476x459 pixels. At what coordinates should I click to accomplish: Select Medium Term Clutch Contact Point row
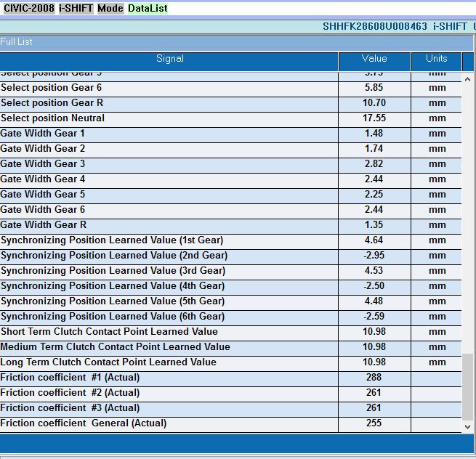click(x=230, y=347)
